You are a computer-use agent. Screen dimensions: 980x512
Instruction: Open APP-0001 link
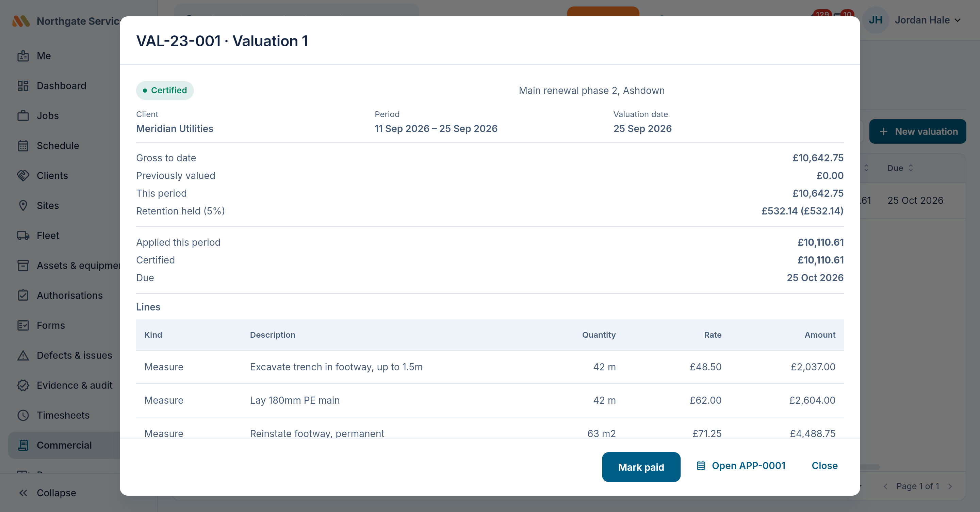(741, 466)
